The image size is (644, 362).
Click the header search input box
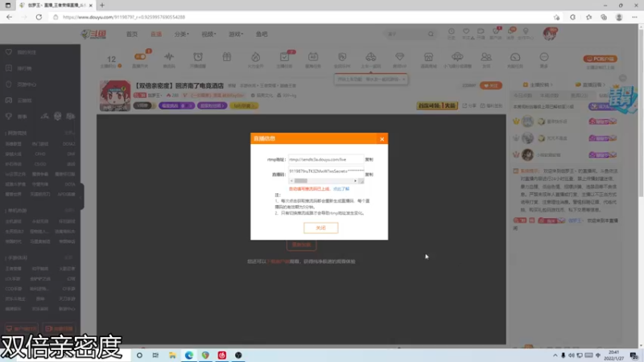coord(406,34)
